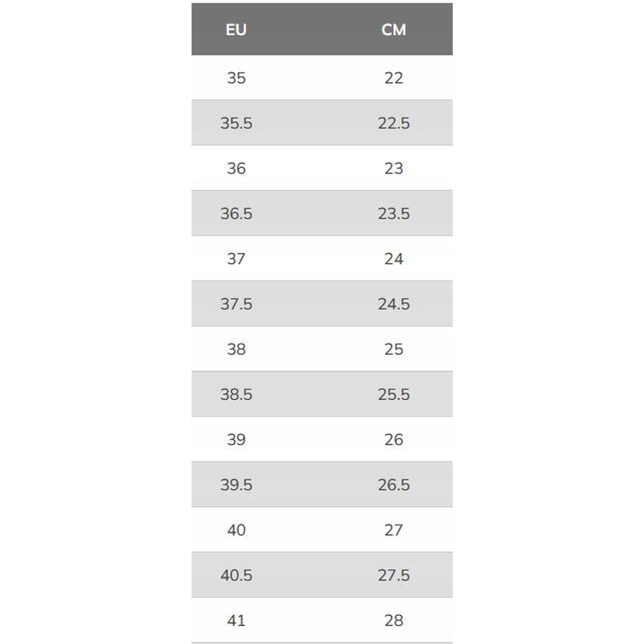This screenshot has width=644, height=644.
Task: Click the EU column header
Action: click(236, 30)
